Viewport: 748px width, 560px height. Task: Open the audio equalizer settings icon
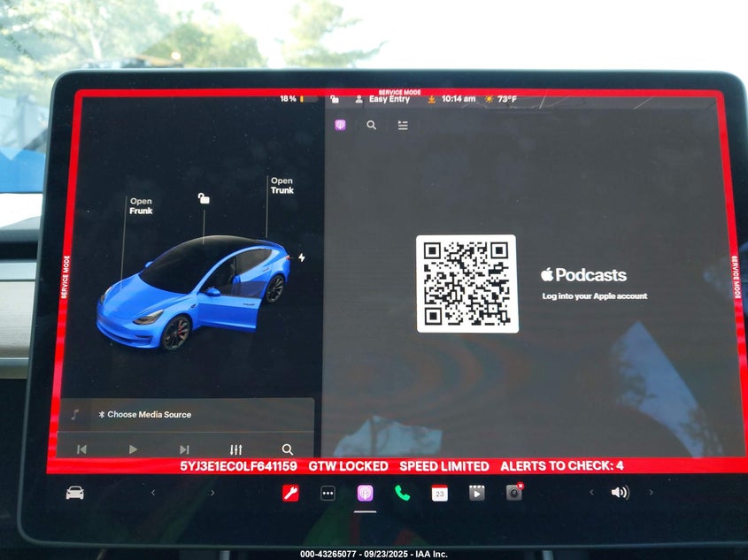235,449
